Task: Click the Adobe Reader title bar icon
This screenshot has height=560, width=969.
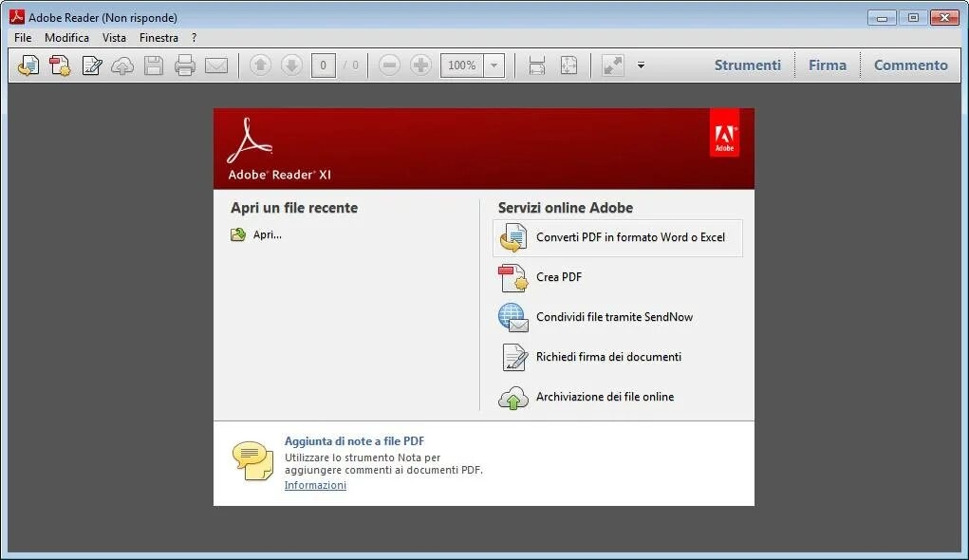Action: 17,17
